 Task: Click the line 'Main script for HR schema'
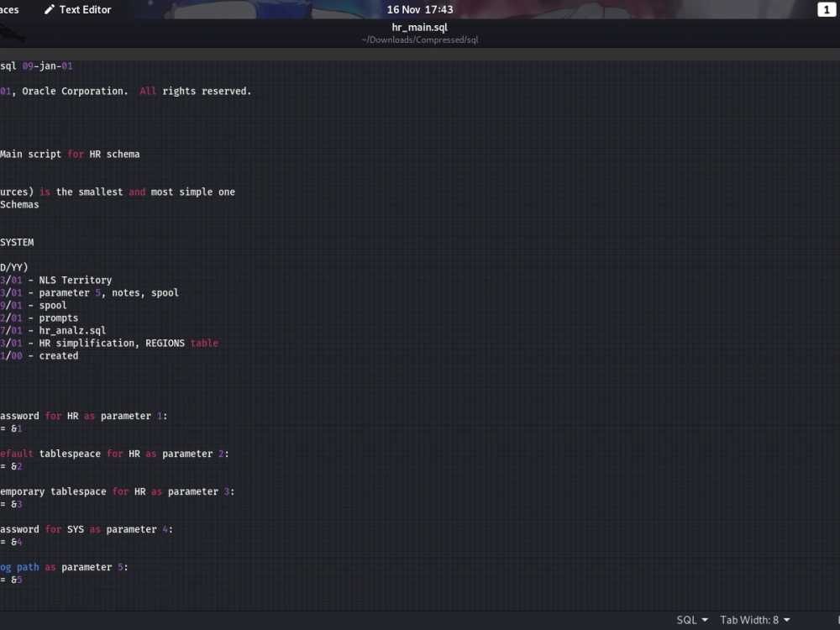pos(70,155)
